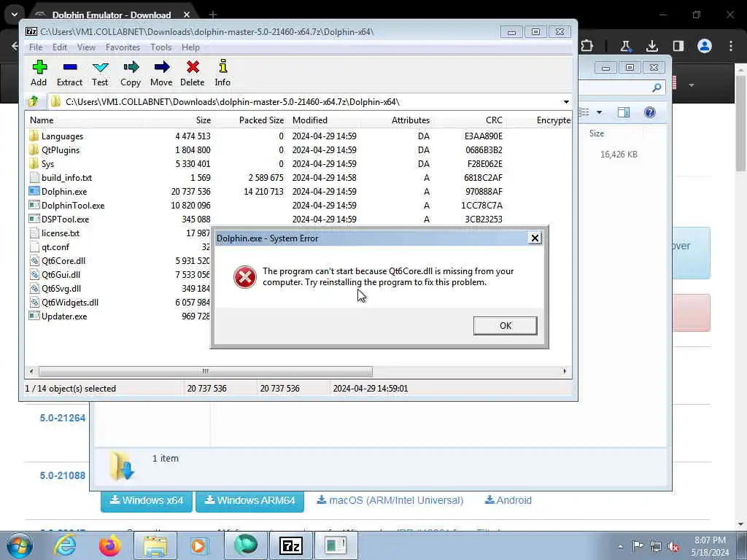Run the Test archive tool
Screen dimensions: 747x560
(100, 73)
